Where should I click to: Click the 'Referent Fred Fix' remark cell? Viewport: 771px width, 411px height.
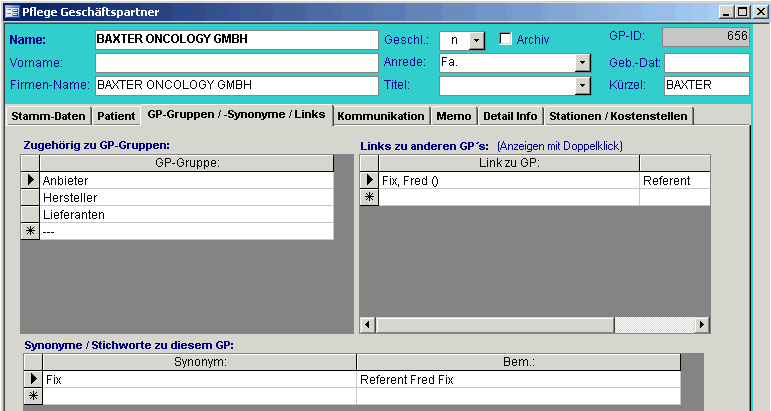[519, 380]
